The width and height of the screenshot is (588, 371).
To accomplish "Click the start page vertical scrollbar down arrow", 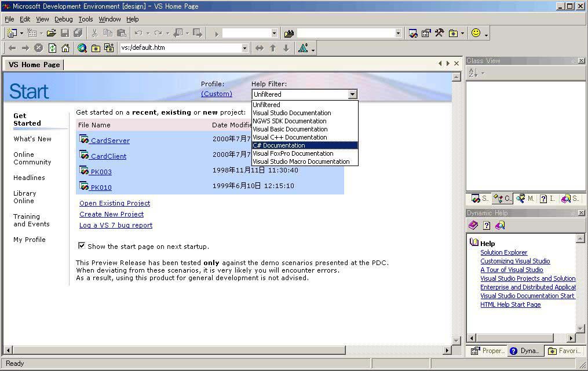I will [456, 341].
